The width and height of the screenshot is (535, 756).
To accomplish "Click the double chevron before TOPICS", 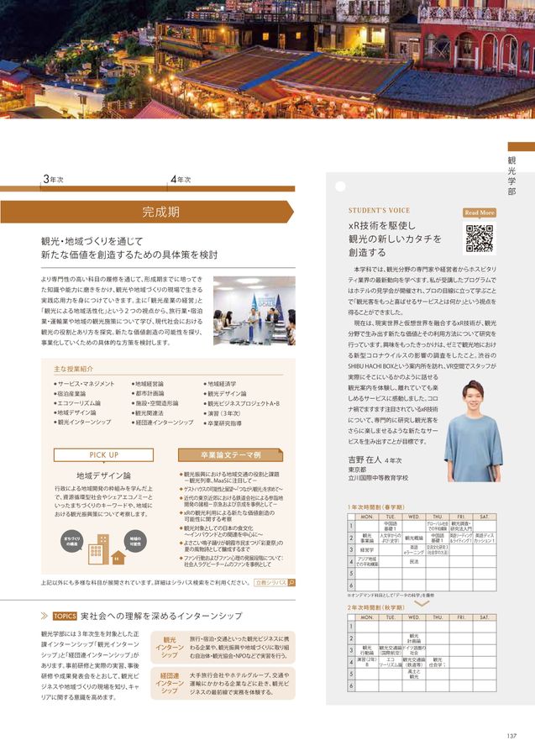I will click(x=45, y=616).
